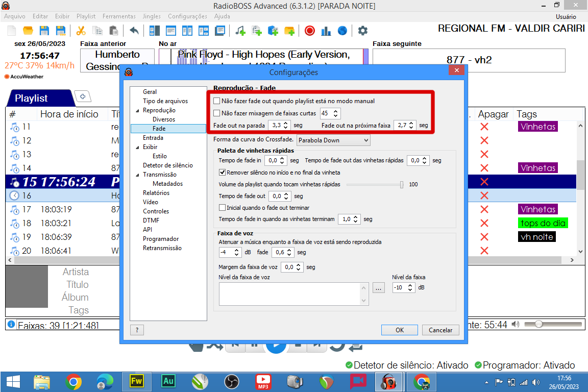Click the '...' browse button

(x=379, y=288)
